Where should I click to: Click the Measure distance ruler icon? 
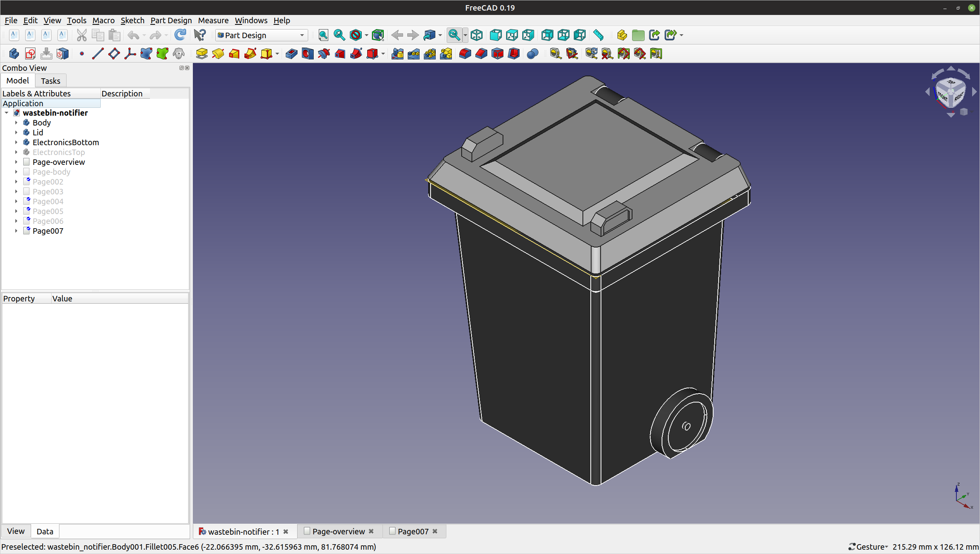click(x=598, y=35)
